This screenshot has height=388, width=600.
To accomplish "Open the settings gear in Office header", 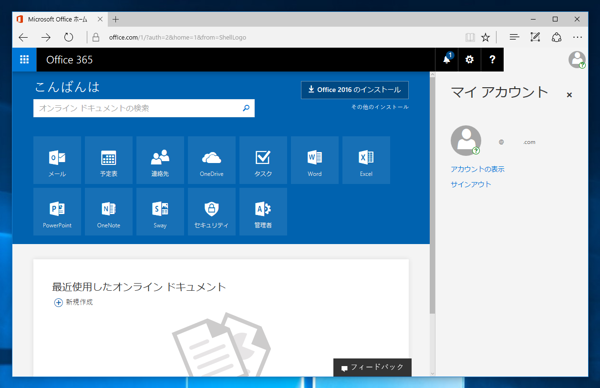I will [x=470, y=59].
